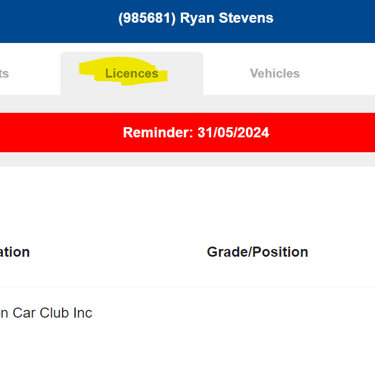Select the partially visible tab ending in 'ts'
375x366 pixels.
click(x=4, y=73)
